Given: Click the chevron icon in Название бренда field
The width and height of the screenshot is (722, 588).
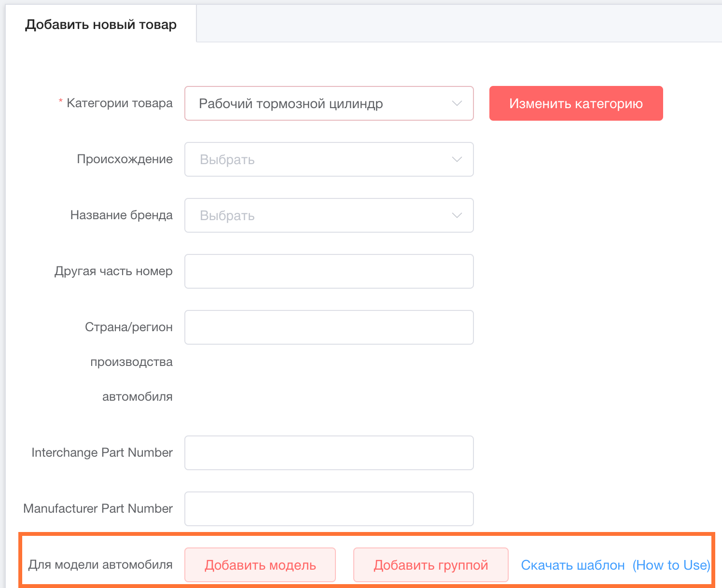Looking at the screenshot, I should 457,215.
